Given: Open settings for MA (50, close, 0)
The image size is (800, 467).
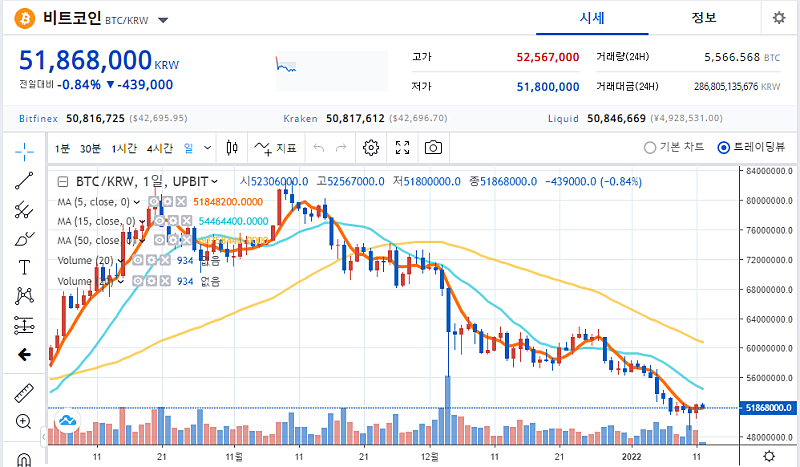Looking at the screenshot, I should 173,240.
